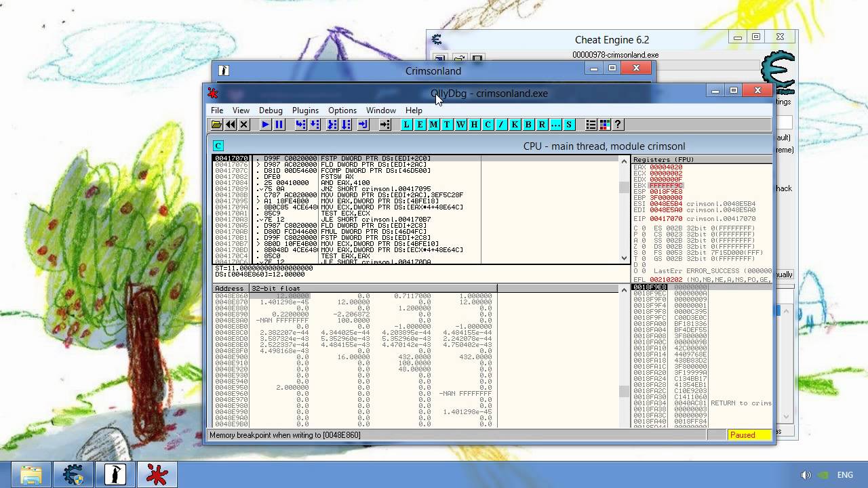Show the Call stack with the K button
The image size is (868, 488).
pyautogui.click(x=515, y=125)
